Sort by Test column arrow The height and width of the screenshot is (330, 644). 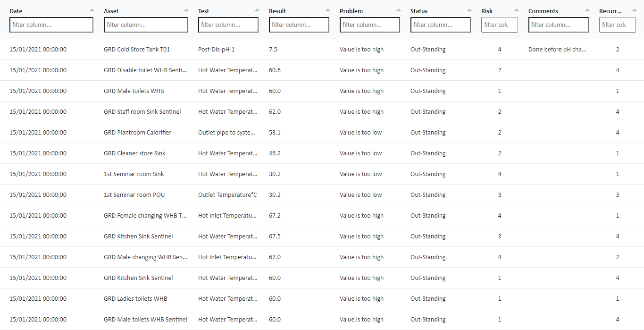pos(257,10)
